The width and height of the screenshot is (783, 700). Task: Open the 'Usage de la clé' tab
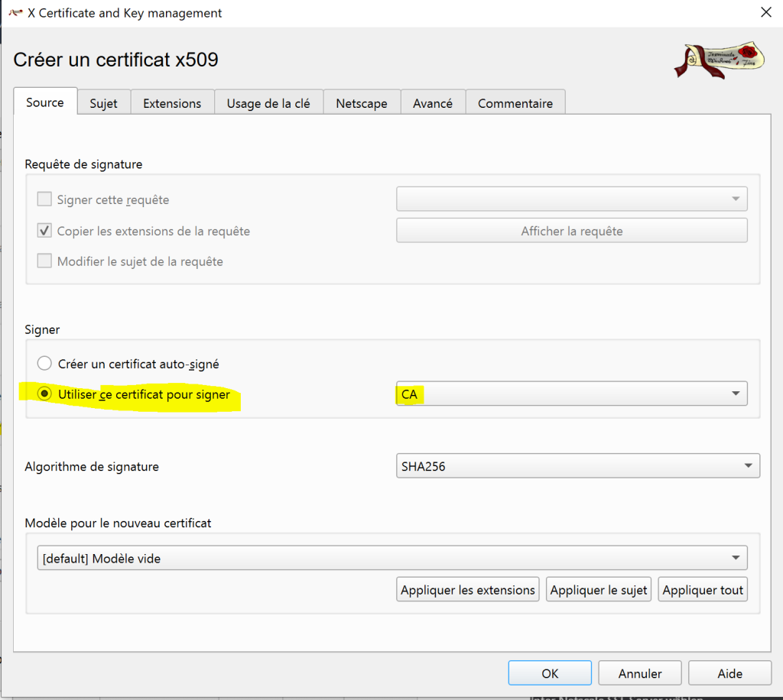coord(268,103)
